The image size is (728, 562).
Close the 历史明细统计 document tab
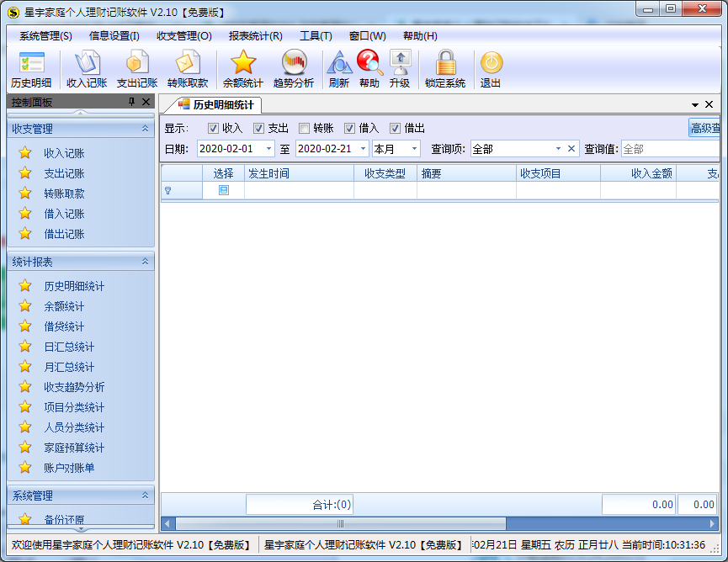(x=709, y=104)
